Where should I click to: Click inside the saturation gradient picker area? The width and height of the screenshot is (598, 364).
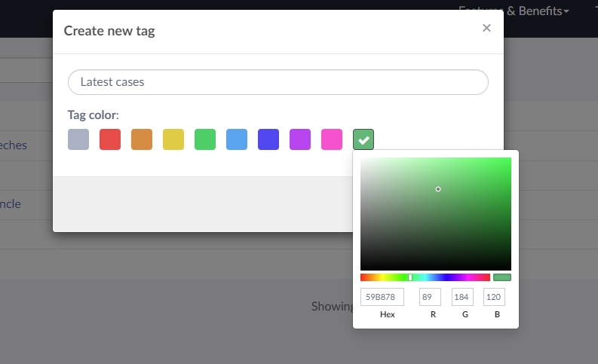click(435, 213)
